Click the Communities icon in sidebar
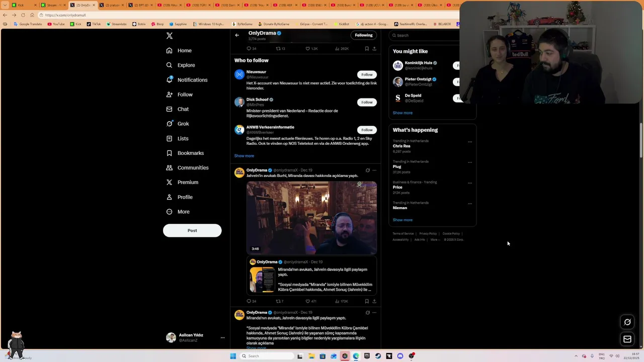This screenshot has height=362, width=644. 170,167
